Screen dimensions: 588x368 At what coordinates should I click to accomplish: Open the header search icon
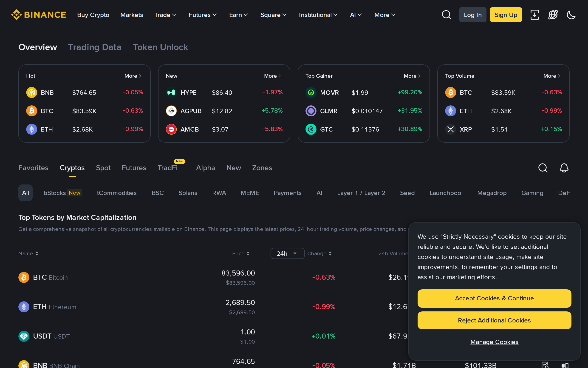(446, 15)
